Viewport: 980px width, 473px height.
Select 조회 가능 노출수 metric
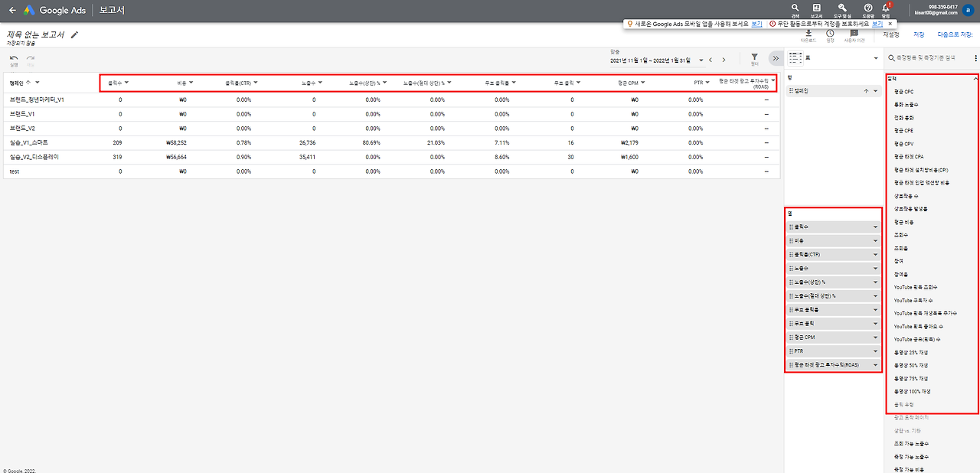click(911, 443)
